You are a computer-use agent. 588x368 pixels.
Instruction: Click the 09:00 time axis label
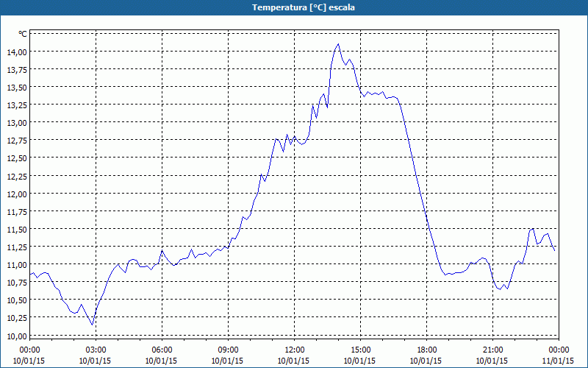228,350
